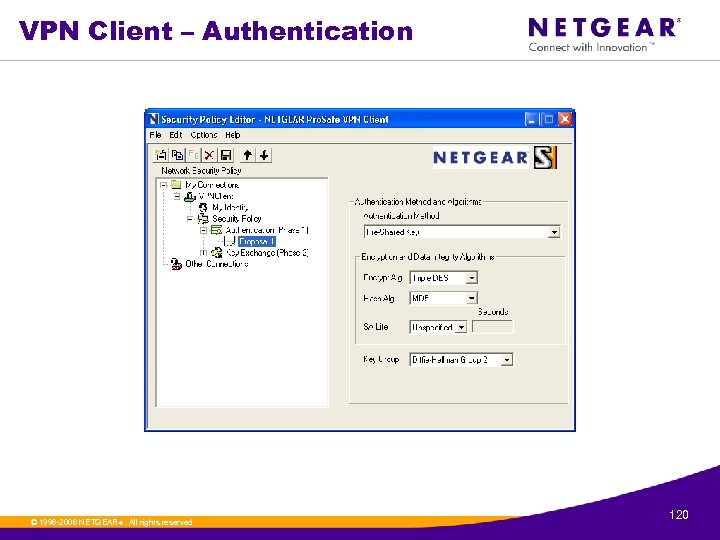Viewport: 720px width, 540px height.
Task: Click the SA Life Seconds input field
Action: (x=492, y=327)
